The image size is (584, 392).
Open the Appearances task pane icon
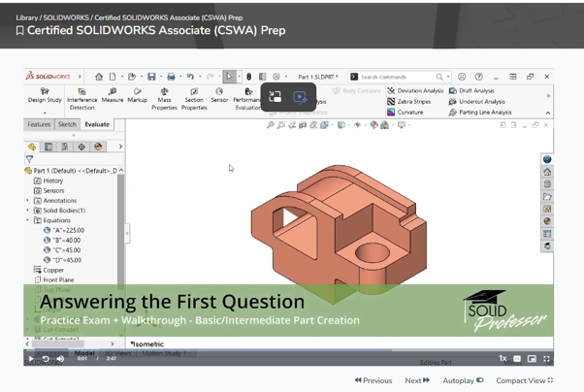point(547,221)
